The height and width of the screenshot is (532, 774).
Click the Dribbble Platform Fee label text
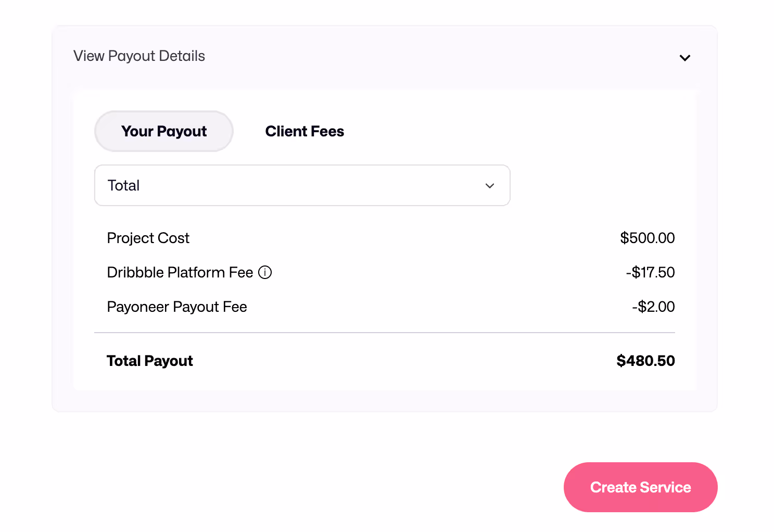(x=180, y=272)
